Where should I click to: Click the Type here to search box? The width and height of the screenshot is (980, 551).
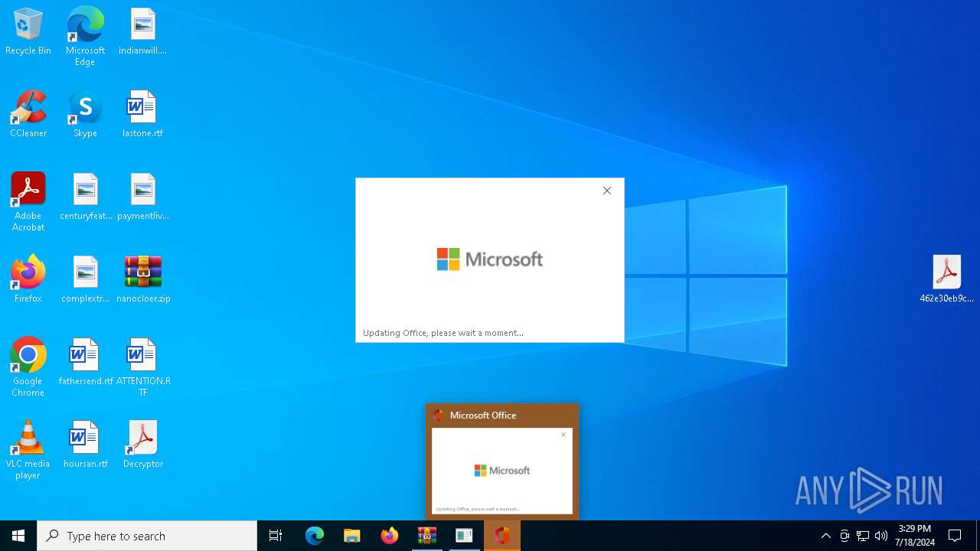[x=147, y=536]
